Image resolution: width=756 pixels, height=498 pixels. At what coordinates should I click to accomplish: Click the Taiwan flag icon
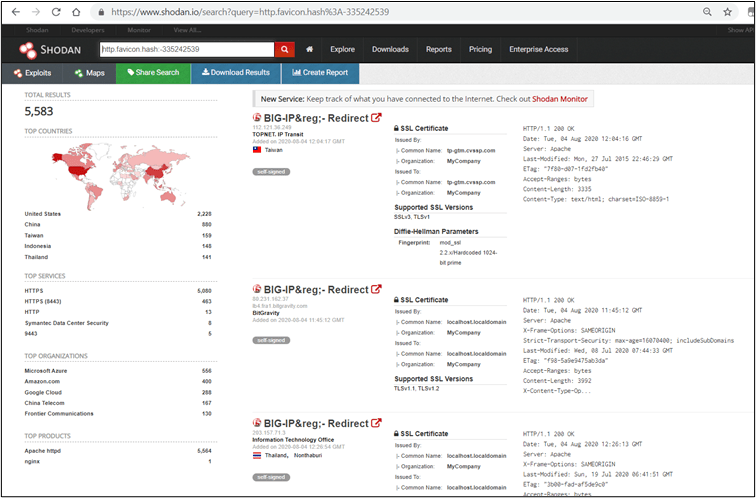[257, 150]
